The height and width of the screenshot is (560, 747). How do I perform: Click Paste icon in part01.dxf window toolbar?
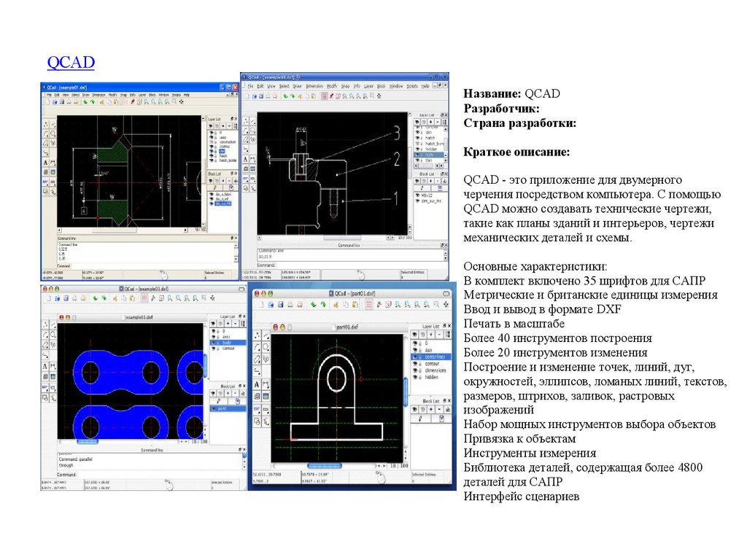(x=355, y=304)
